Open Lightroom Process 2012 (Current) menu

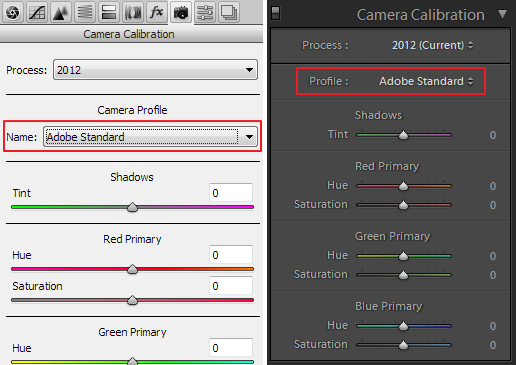point(432,45)
